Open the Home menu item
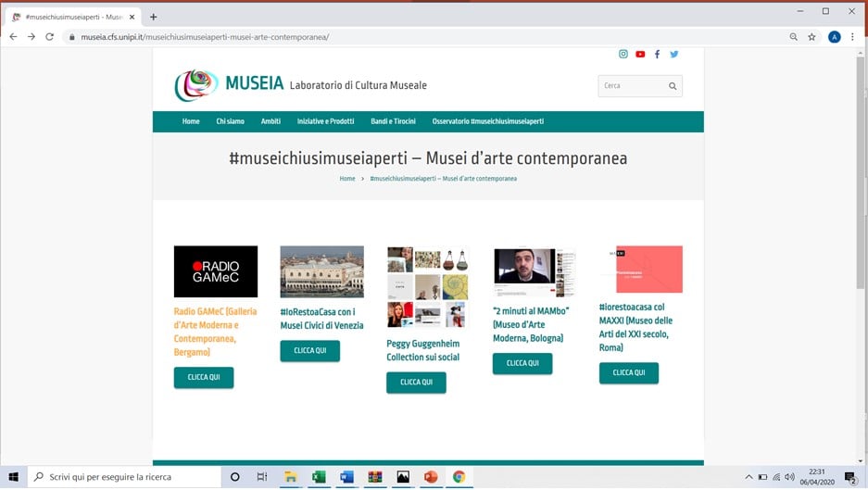The width and height of the screenshot is (868, 490). (191, 121)
